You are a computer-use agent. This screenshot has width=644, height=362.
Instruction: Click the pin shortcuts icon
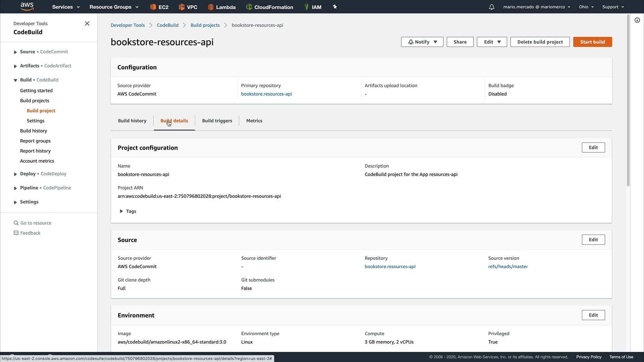pos(335,7)
